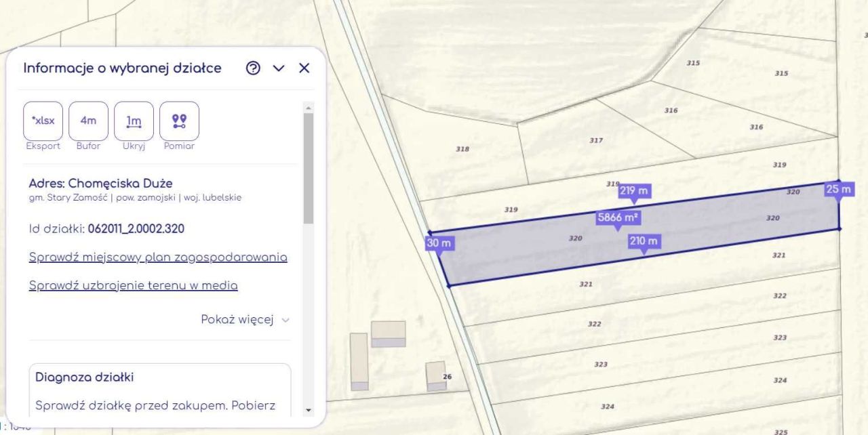Open the Pomiar measurement tool
Image resolution: width=868 pixels, height=435 pixels.
click(179, 121)
